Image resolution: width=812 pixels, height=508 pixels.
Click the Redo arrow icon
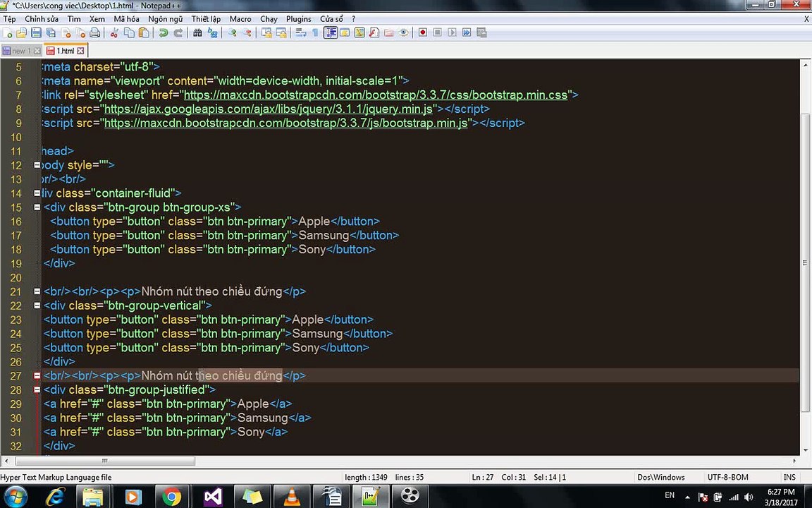tap(178, 32)
